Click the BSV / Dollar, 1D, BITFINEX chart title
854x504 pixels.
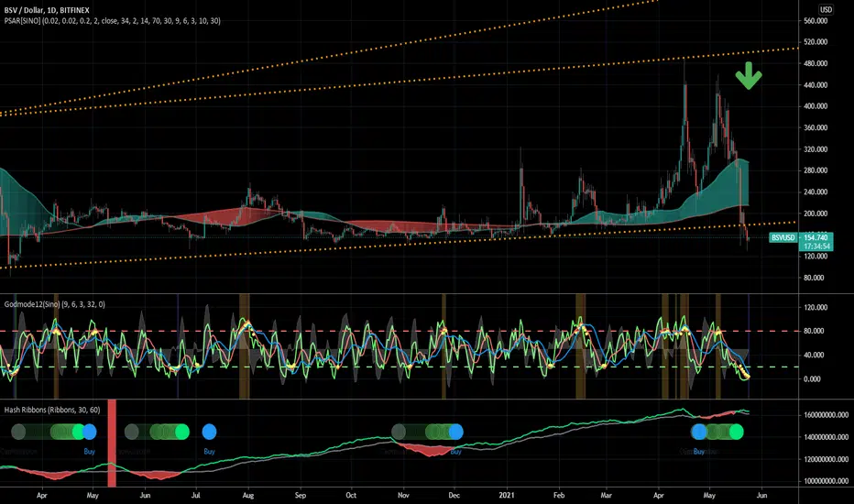click(47, 10)
